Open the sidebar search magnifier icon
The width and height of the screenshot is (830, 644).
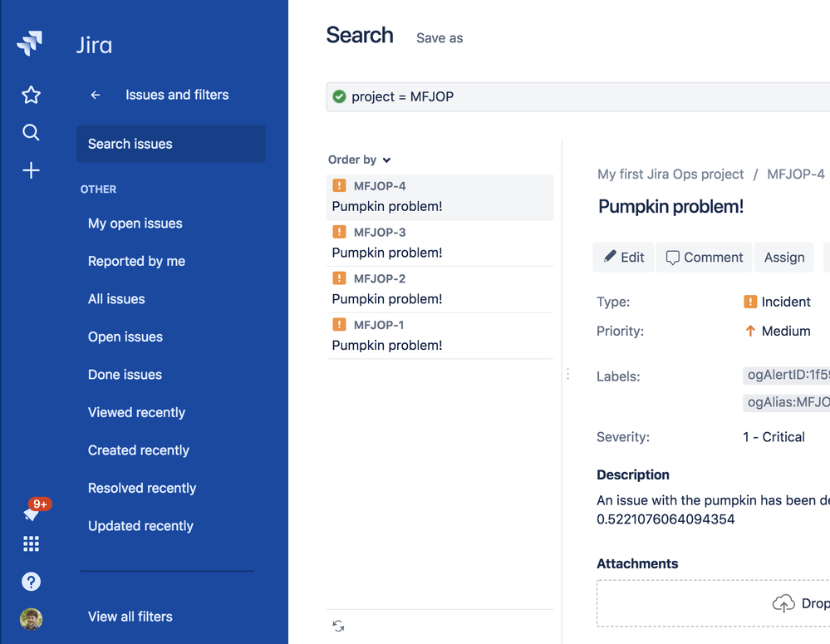[x=32, y=132]
